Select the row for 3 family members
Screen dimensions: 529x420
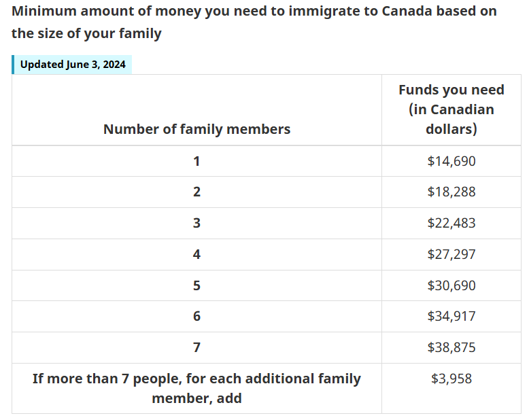click(267, 223)
